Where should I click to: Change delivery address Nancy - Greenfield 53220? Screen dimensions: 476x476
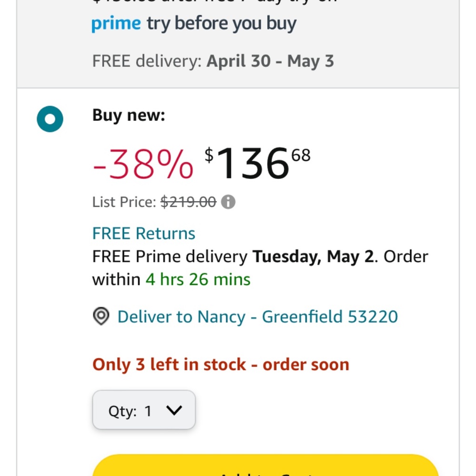258,317
